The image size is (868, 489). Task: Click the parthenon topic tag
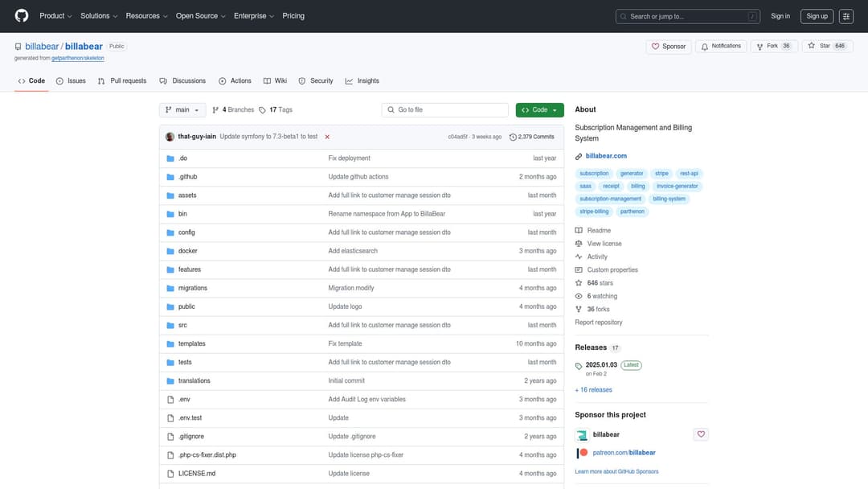click(x=633, y=212)
